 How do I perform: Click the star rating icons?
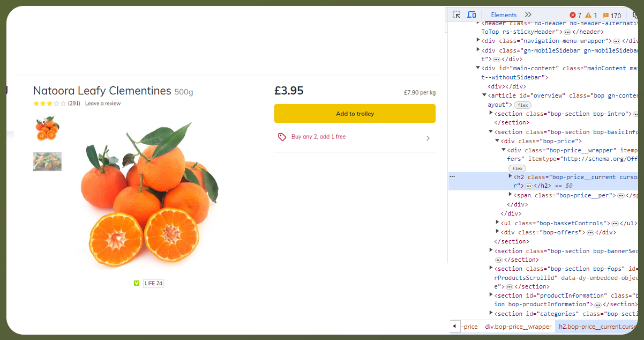pos(49,104)
